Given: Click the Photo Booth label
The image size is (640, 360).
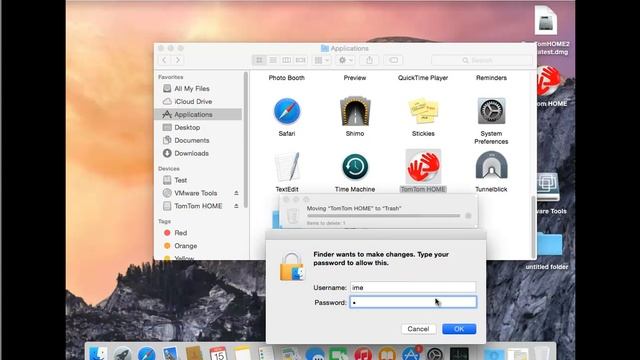Looking at the screenshot, I should [287, 78].
